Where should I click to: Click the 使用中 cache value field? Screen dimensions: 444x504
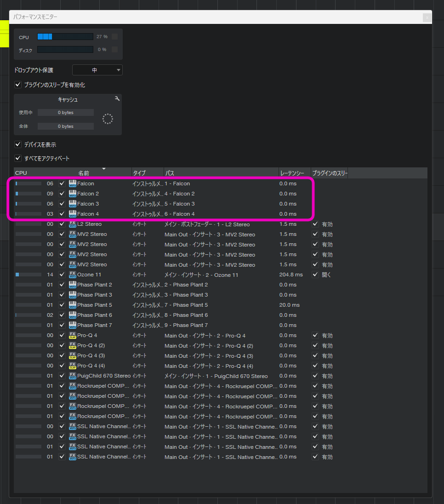pos(66,113)
